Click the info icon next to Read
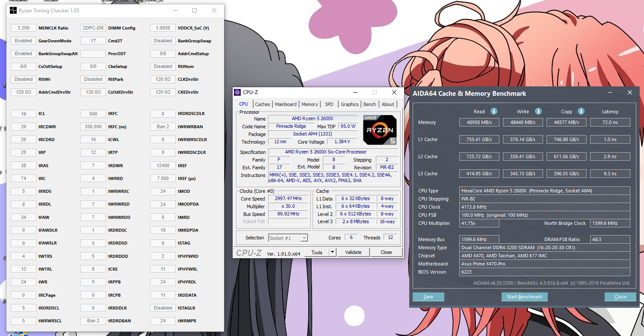This screenshot has width=644, height=336. 494,111
